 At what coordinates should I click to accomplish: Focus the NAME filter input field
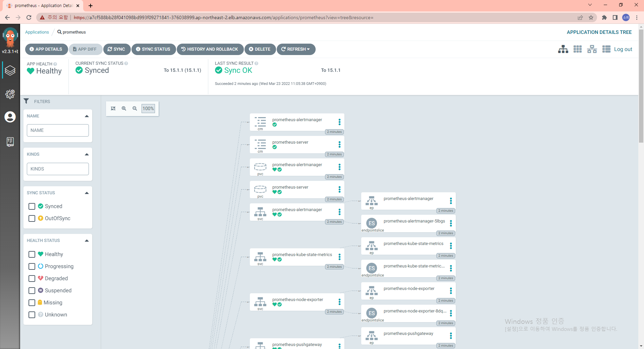pyautogui.click(x=58, y=131)
